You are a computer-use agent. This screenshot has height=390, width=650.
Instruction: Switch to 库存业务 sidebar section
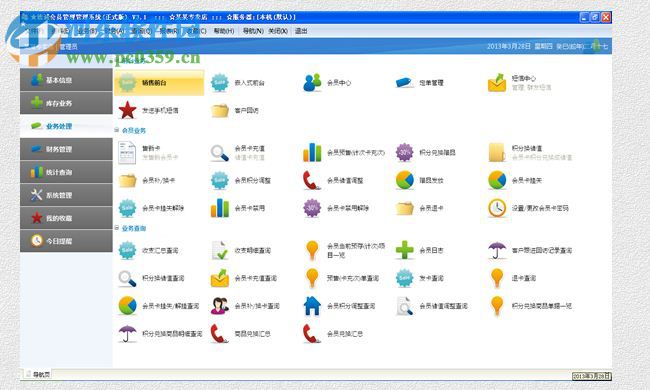pos(66,103)
